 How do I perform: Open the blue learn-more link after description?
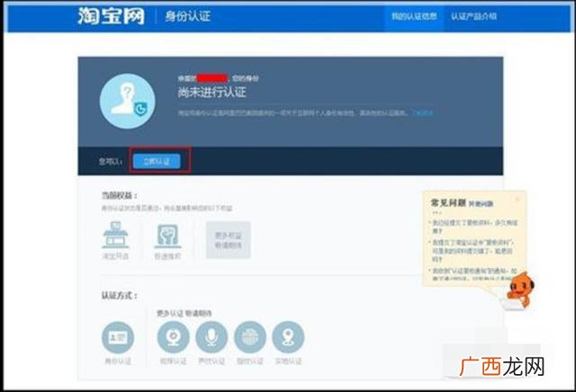(422, 112)
